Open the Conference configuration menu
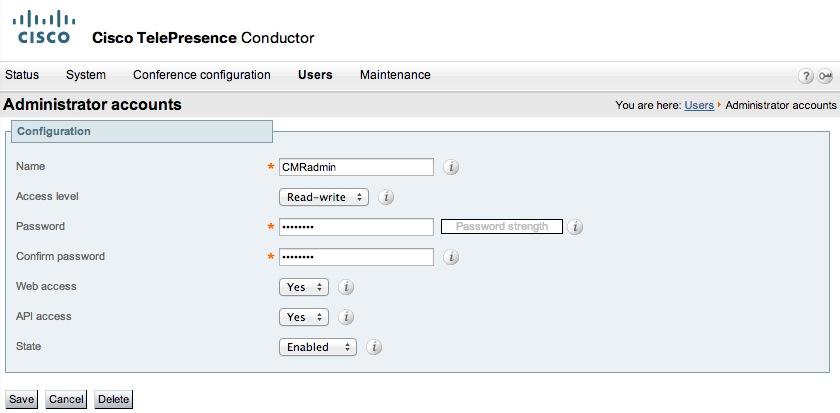The height and width of the screenshot is (413, 840). point(202,75)
